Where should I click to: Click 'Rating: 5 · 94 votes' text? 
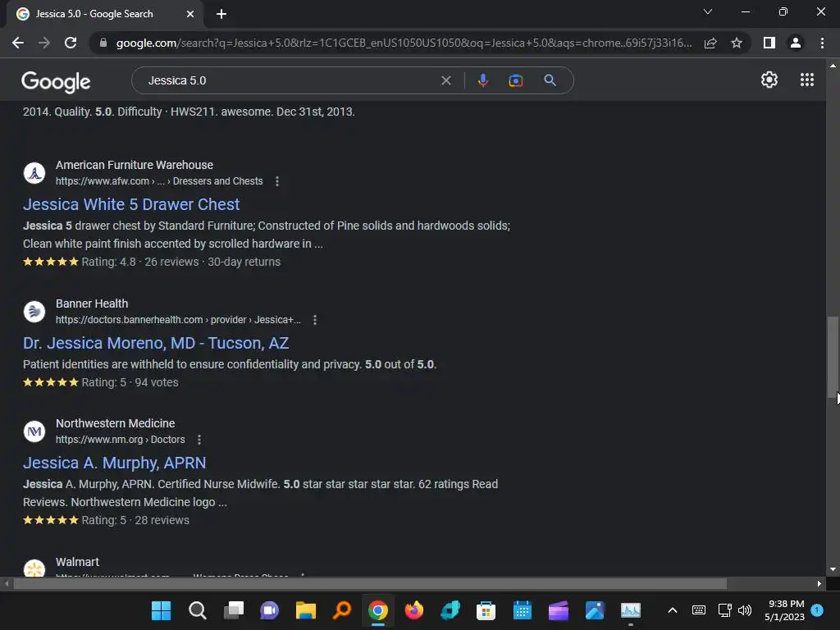130,382
